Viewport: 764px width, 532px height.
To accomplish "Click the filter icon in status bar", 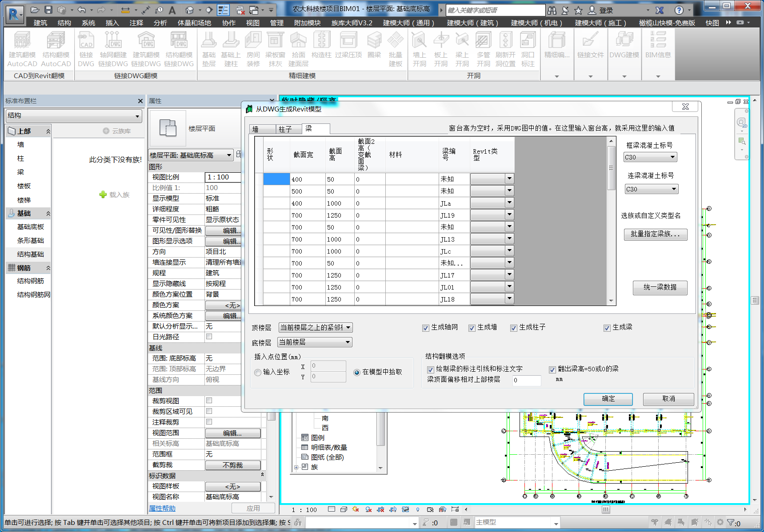I will coord(730,523).
